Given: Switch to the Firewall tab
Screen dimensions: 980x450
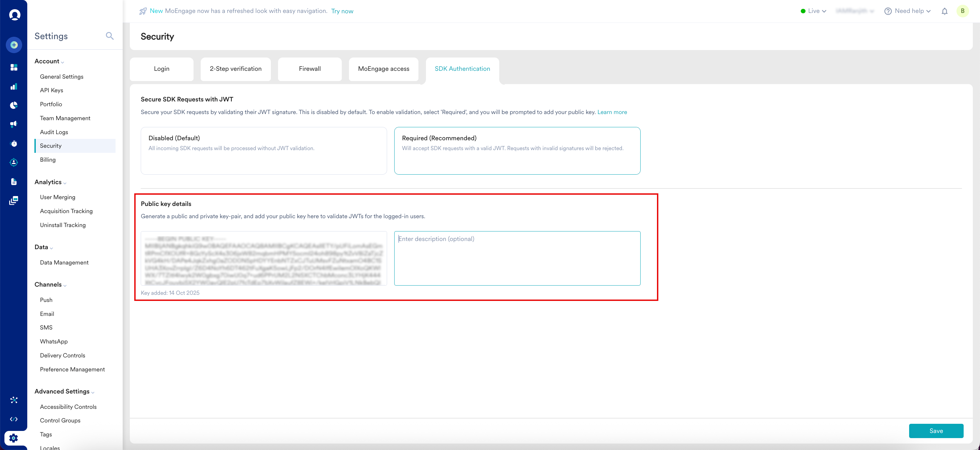Looking at the screenshot, I should pyautogui.click(x=310, y=69).
